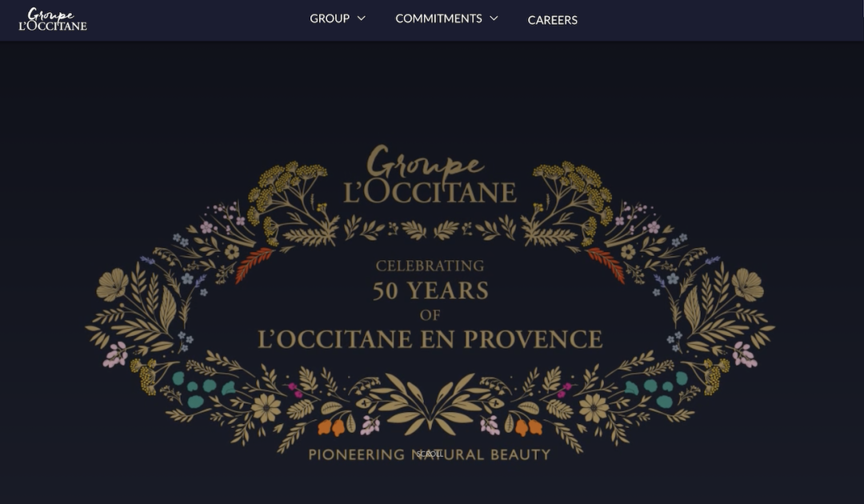This screenshot has width=864, height=504.
Task: Click the Groupe L'Occitane logo in header
Action: 53,19
